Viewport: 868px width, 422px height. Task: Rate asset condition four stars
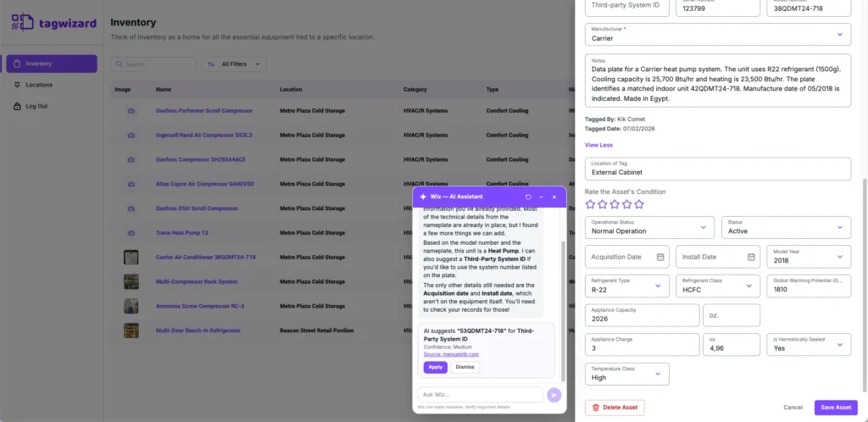pos(626,204)
